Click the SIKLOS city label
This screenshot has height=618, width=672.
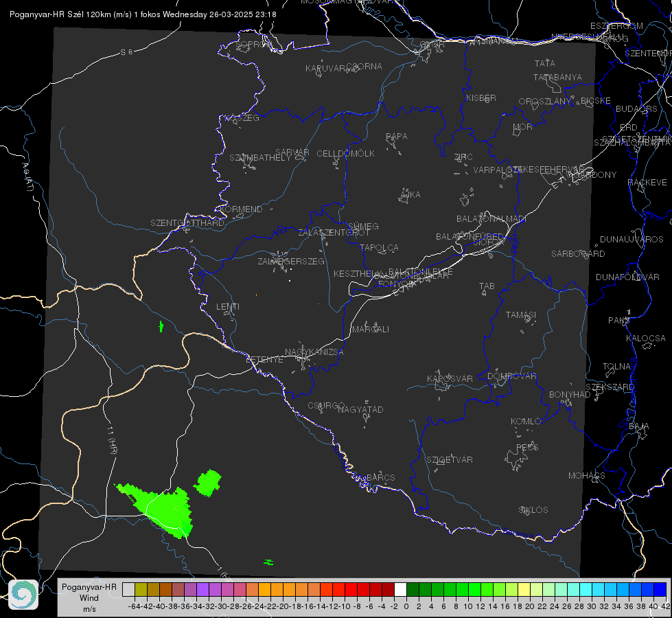(x=533, y=510)
